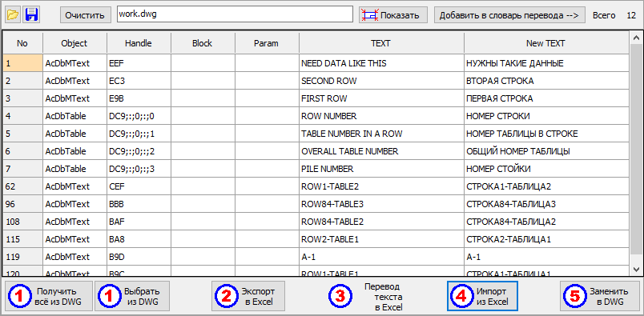Viewport: 644px width, 316px height.
Task: Select handle cell DC9;:;0;:;3
Action: (139, 169)
